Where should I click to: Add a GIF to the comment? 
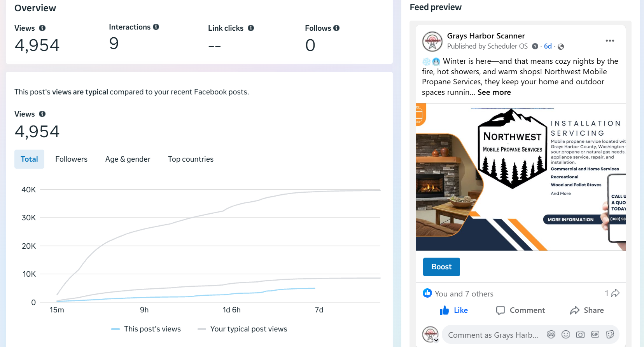pos(595,335)
